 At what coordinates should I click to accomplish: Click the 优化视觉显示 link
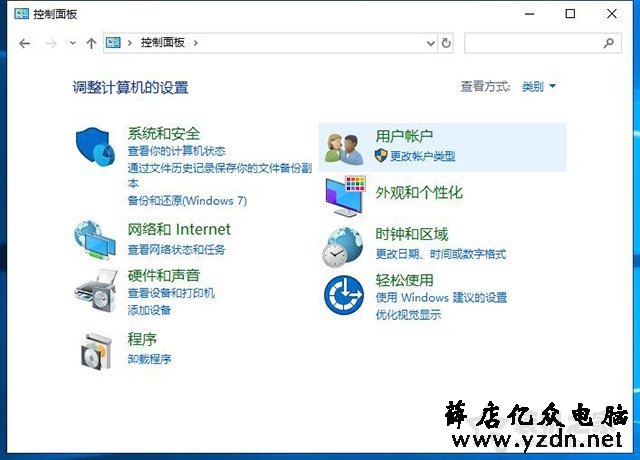click(408, 314)
